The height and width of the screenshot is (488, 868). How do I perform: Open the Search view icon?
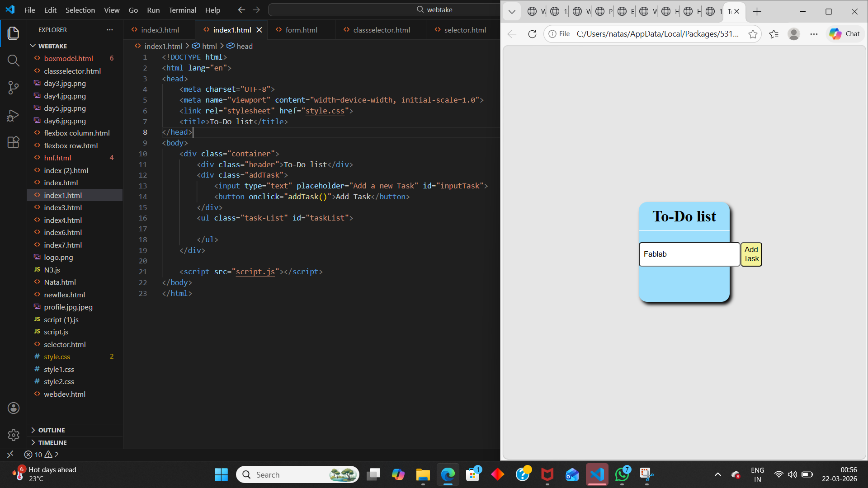(13, 60)
